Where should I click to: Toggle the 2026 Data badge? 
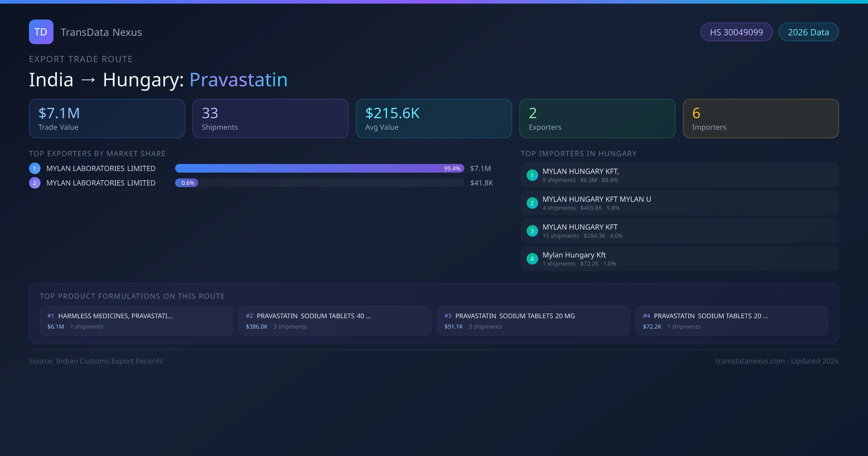click(x=808, y=32)
